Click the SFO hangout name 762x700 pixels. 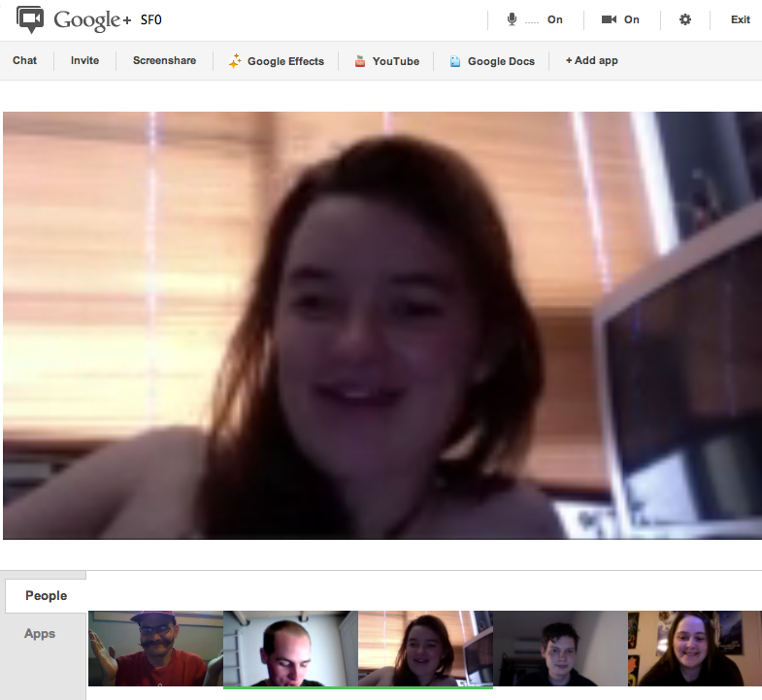click(x=151, y=20)
